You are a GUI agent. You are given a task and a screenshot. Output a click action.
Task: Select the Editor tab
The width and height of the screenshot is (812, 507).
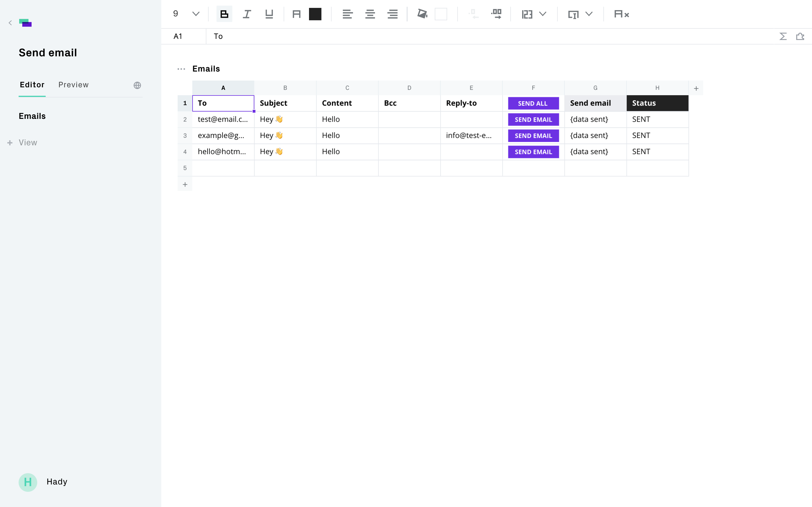[x=32, y=85]
